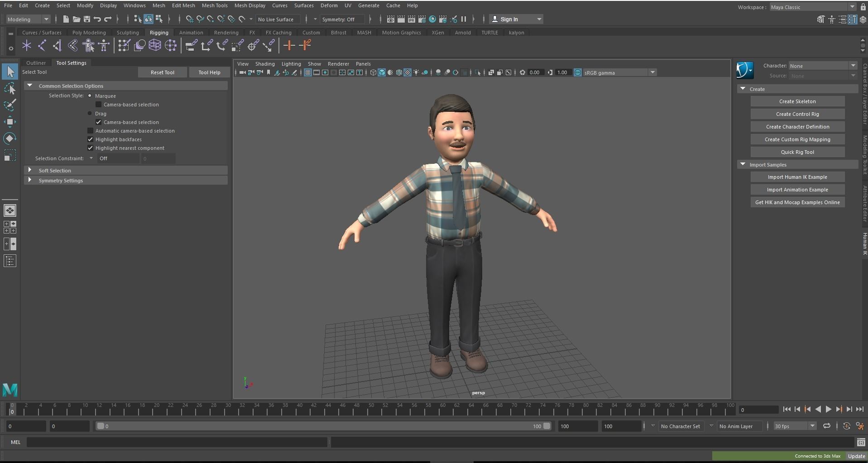
Task: Toggle Highlight nearest component checkbox
Action: pos(91,148)
